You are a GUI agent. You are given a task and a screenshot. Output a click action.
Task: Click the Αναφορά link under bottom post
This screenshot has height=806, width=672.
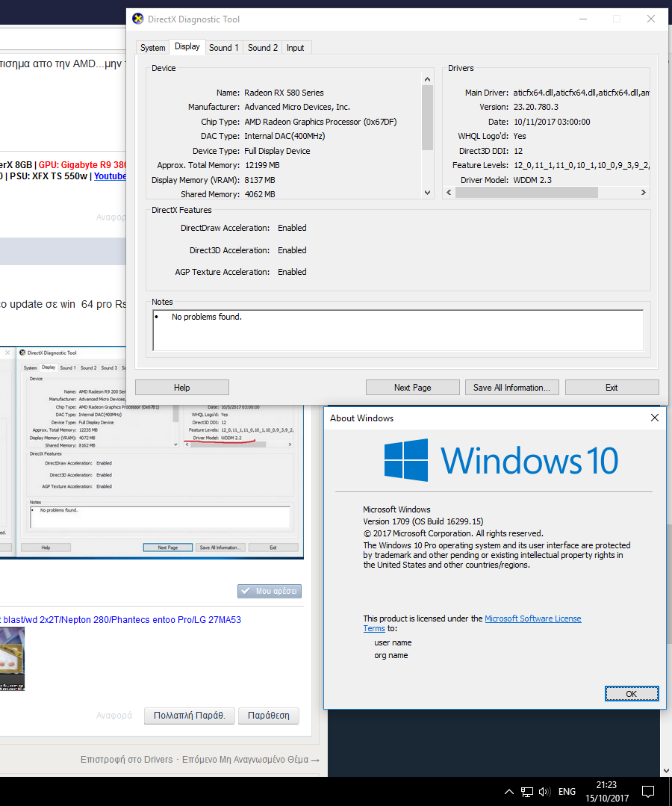[114, 716]
